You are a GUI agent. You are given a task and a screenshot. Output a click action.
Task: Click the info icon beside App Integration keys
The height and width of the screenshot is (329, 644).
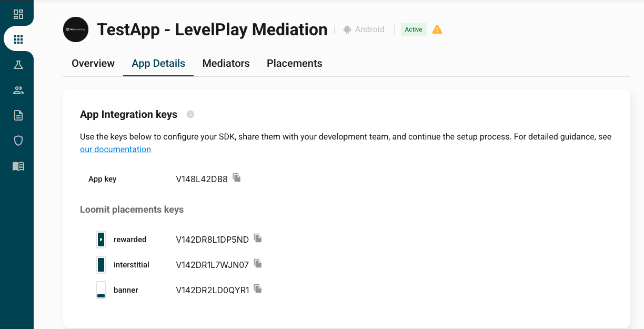[x=190, y=114]
